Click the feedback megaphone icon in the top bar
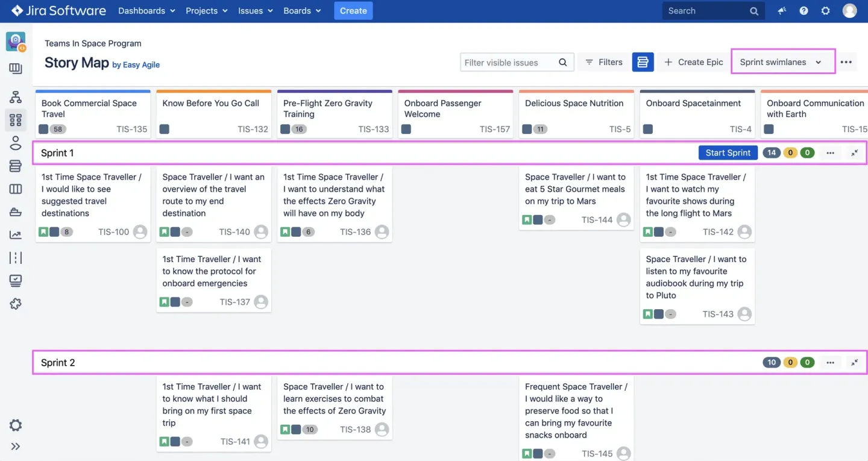Image resolution: width=868 pixels, height=461 pixels. 782,10
